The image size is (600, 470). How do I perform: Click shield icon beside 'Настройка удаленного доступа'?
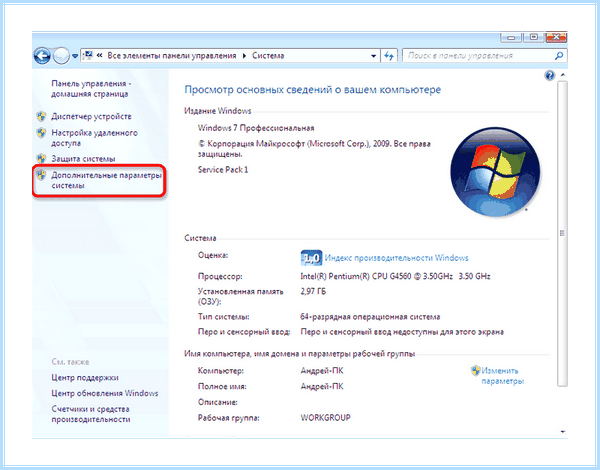41,133
